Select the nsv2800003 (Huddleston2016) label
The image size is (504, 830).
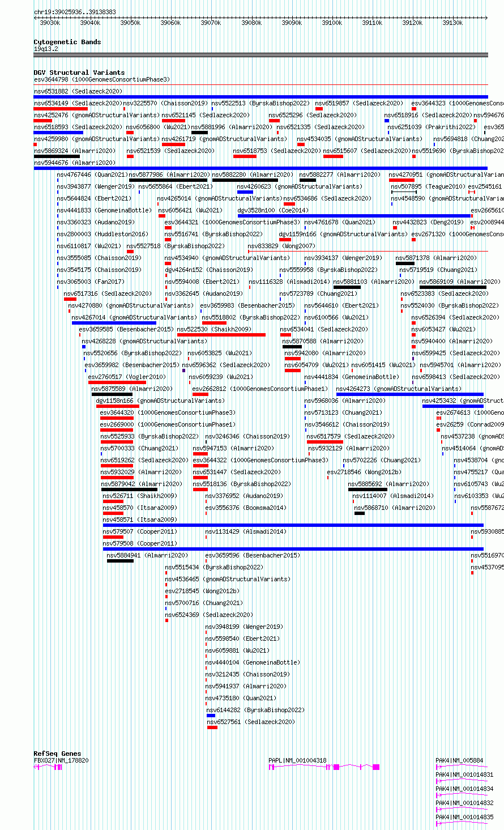102,234
